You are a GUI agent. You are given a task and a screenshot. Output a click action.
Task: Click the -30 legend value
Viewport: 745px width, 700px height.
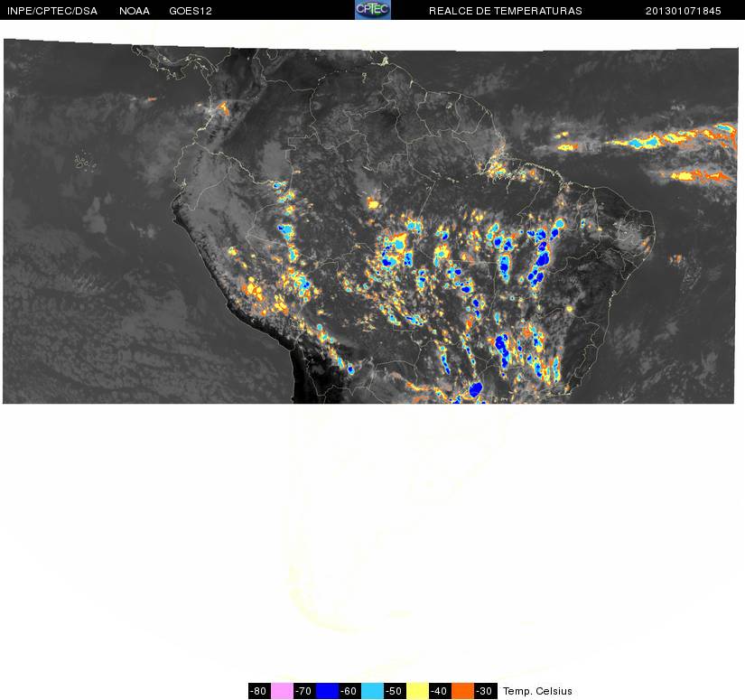(486, 690)
